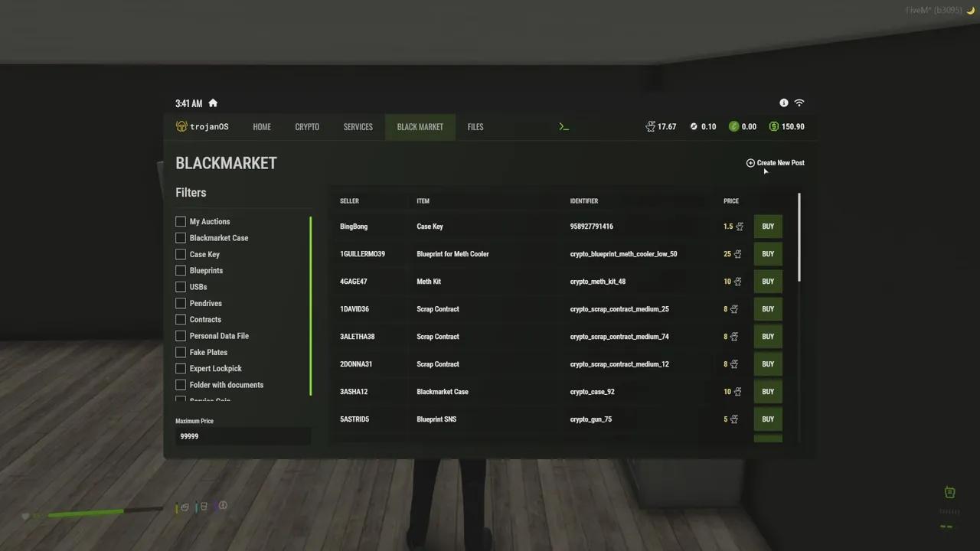
Task: Toggle the Pendrives filter checkbox
Action: (181, 303)
